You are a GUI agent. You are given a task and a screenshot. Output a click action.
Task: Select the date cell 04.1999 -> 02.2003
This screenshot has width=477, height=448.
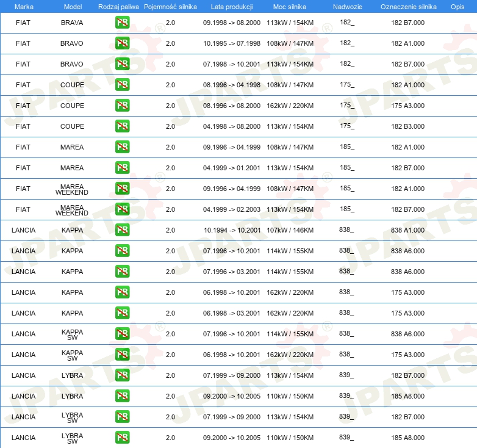232,209
